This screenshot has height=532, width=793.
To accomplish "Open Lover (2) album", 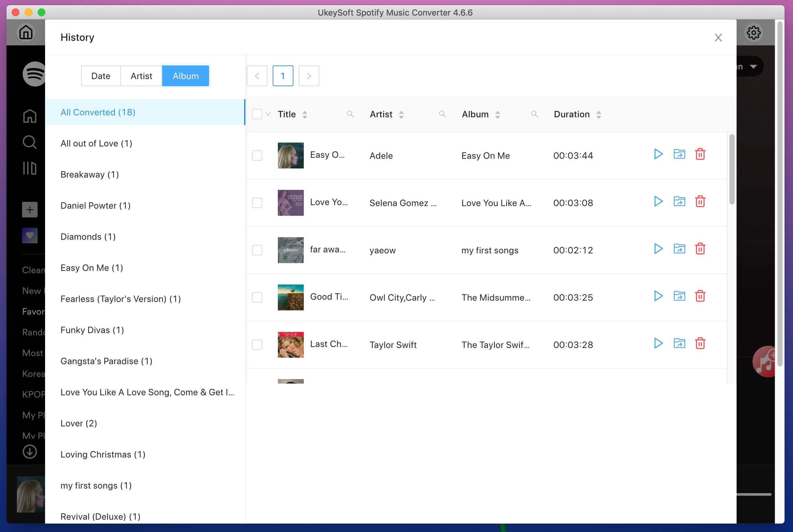I will 145,423.
